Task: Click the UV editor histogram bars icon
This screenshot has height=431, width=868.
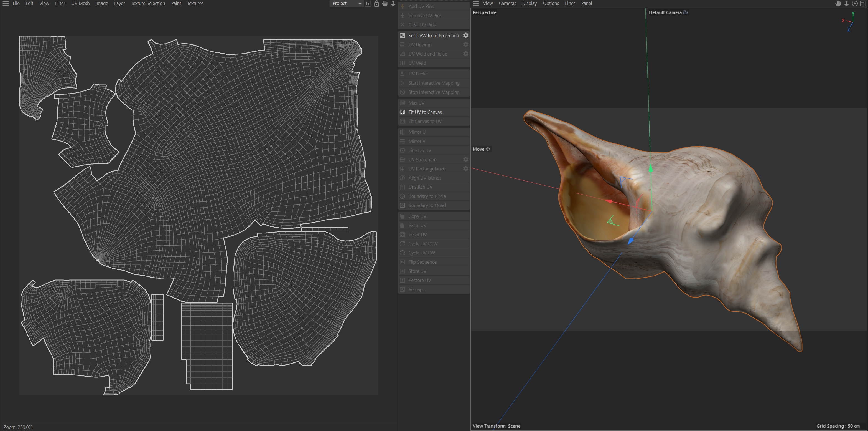Action: click(x=368, y=3)
